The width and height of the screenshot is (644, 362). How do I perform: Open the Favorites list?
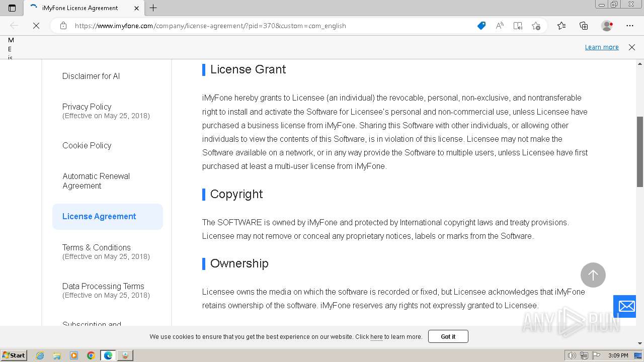pos(561,26)
